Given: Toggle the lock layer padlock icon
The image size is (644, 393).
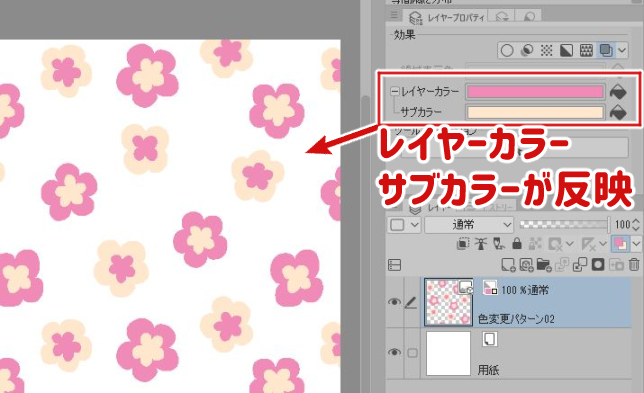Looking at the screenshot, I should pyautogui.click(x=517, y=244).
